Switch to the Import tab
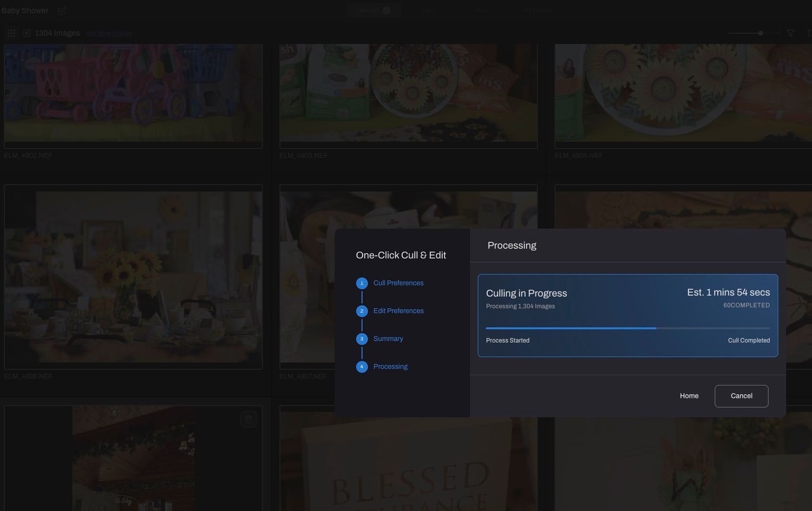The width and height of the screenshot is (812, 511). click(x=374, y=10)
